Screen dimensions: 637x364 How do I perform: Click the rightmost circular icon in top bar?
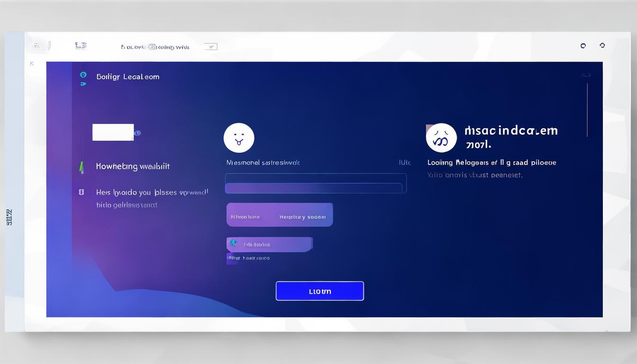click(x=602, y=45)
